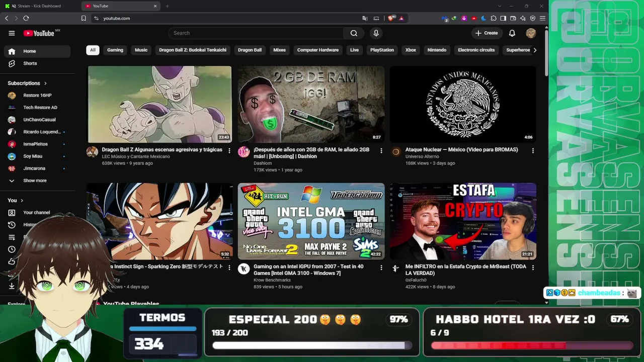Select the Computer Hardware chip
This screenshot has width=644, height=362.
[x=318, y=50]
